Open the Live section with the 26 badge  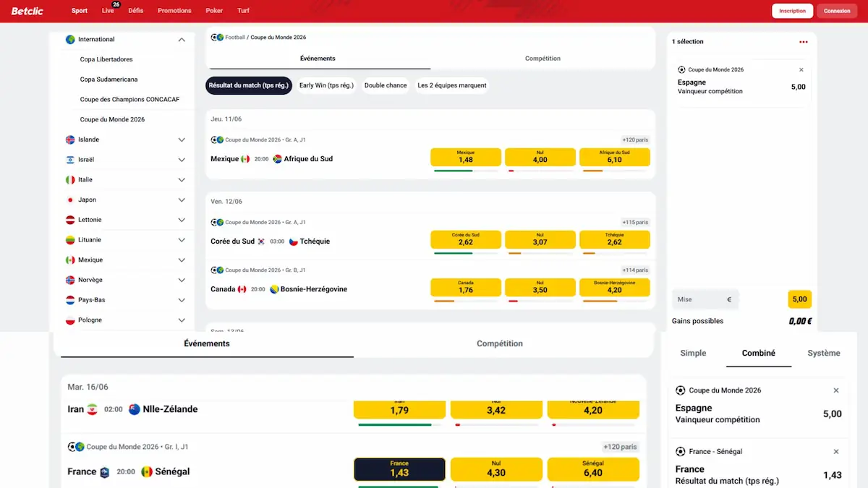tap(109, 10)
